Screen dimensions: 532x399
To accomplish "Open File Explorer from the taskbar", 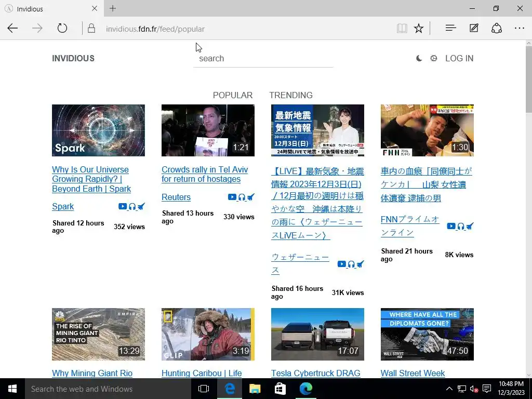I will click(x=255, y=389).
